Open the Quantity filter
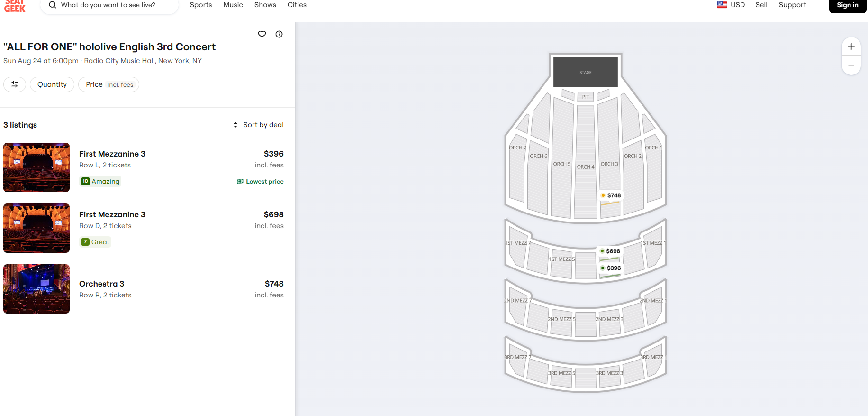The width and height of the screenshot is (868, 416). point(52,84)
